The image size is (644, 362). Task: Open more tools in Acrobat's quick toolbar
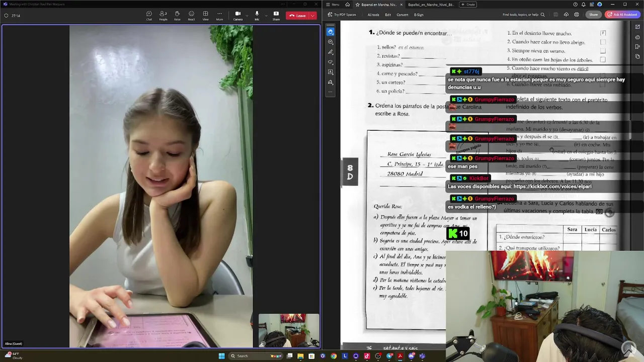coord(330,92)
